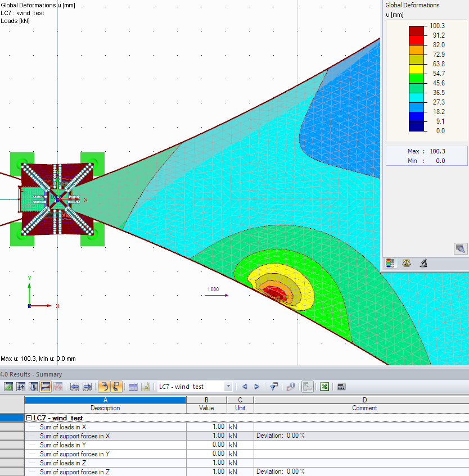Viewport: 469px width, 476px height.
Task: Click the Max 100.3 value in panel
Action: [x=438, y=151]
